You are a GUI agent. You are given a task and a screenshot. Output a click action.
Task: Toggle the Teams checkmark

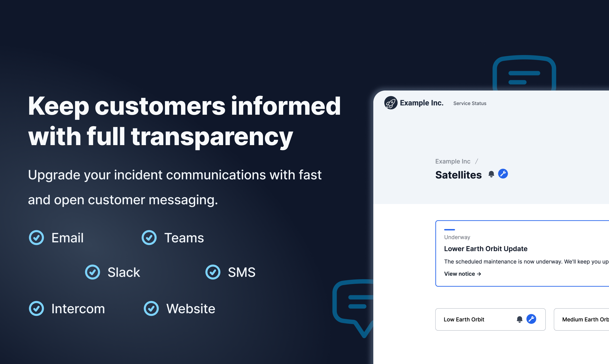[x=149, y=238]
